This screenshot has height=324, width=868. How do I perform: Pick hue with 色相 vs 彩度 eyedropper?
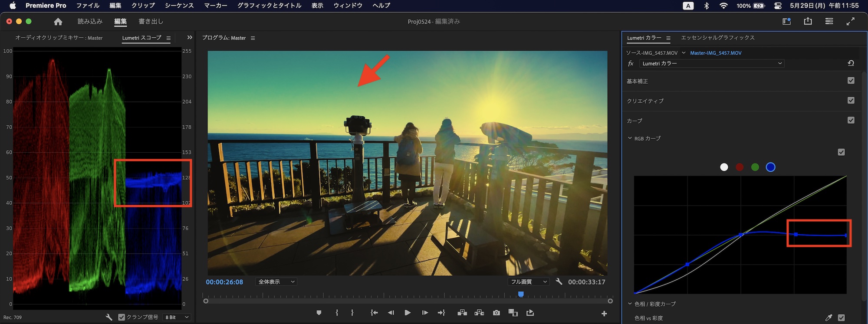pyautogui.click(x=829, y=318)
